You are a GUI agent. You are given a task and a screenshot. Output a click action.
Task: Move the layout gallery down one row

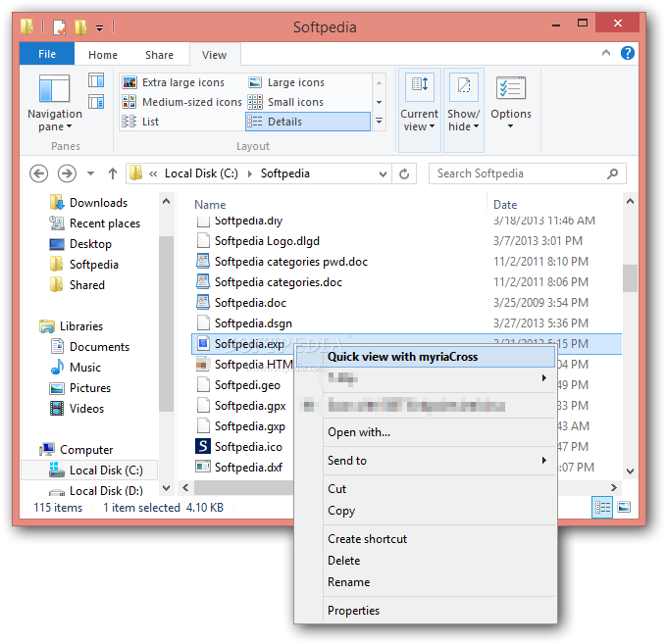[379, 102]
